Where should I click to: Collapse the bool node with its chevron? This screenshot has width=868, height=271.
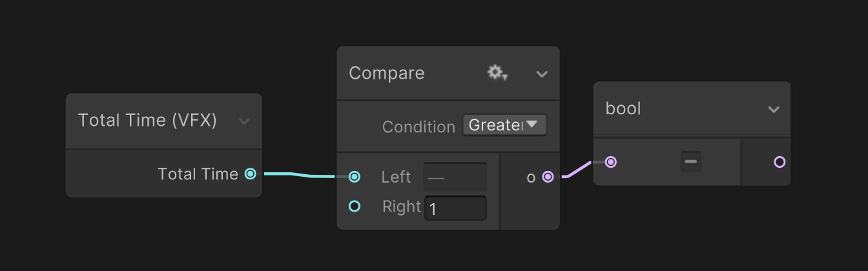(774, 109)
